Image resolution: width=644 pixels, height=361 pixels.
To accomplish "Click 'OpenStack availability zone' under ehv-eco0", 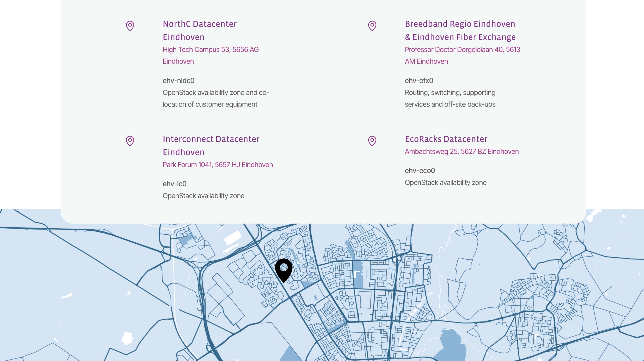I will pos(446,183).
